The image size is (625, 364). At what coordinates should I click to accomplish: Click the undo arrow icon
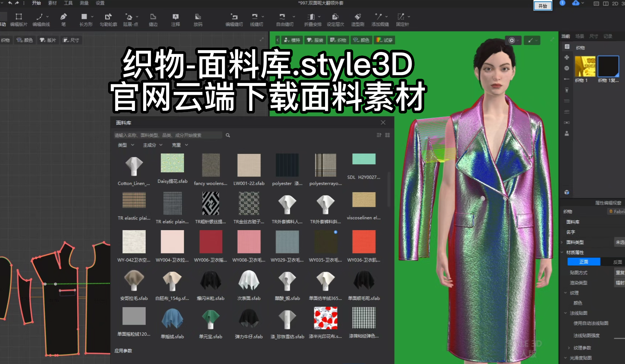(10, 3)
